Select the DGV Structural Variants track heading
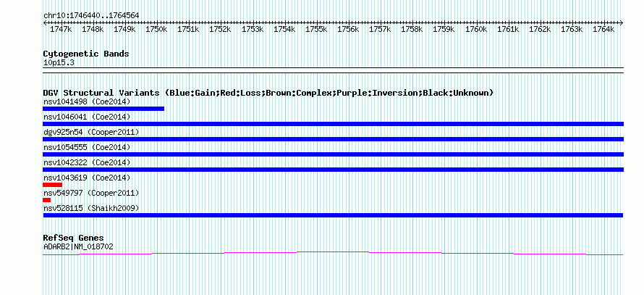The height and width of the screenshot is (295, 644). point(268,93)
